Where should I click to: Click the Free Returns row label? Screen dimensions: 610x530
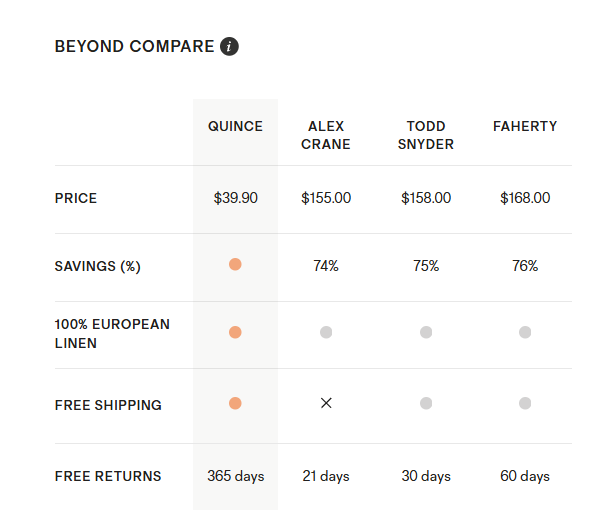[108, 476]
